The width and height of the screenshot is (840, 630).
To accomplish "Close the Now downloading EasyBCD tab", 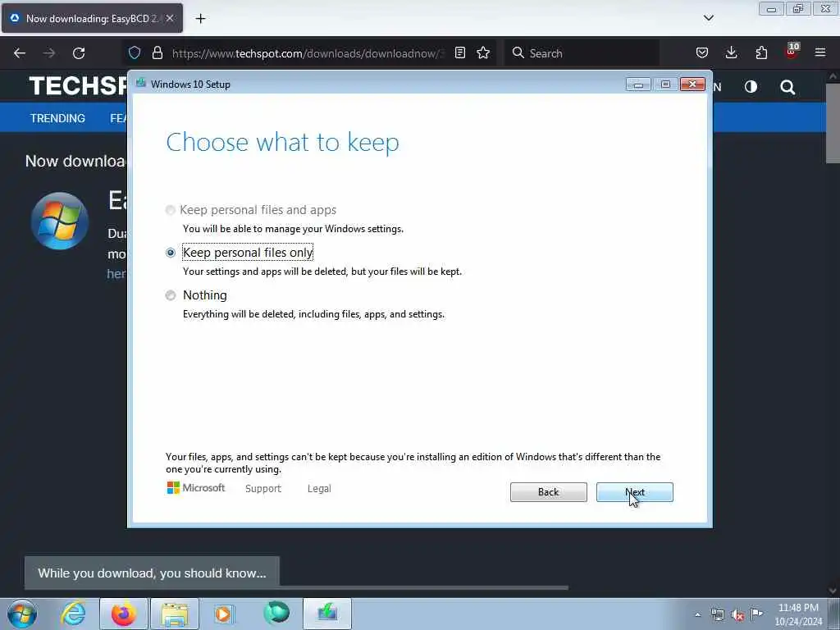I will pyautogui.click(x=170, y=18).
